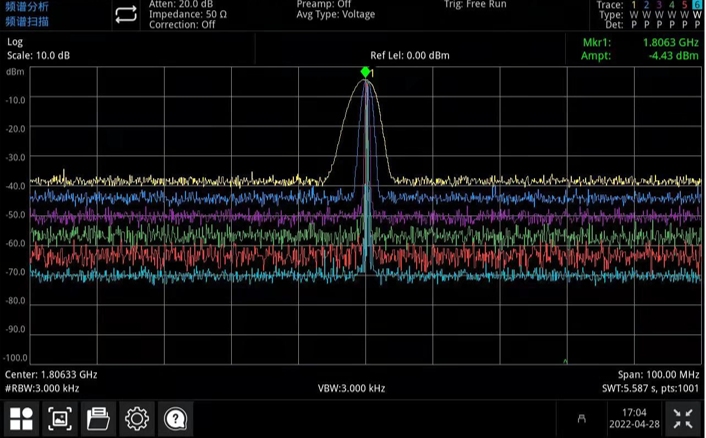706x438 pixels.
Task: Open system settings gear icon
Action: tap(136, 418)
